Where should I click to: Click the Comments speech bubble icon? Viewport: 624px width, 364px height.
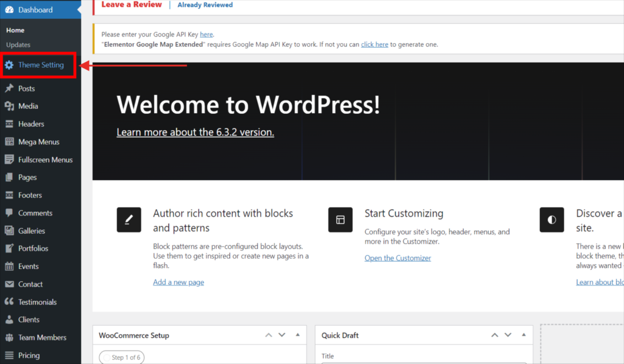click(x=9, y=213)
